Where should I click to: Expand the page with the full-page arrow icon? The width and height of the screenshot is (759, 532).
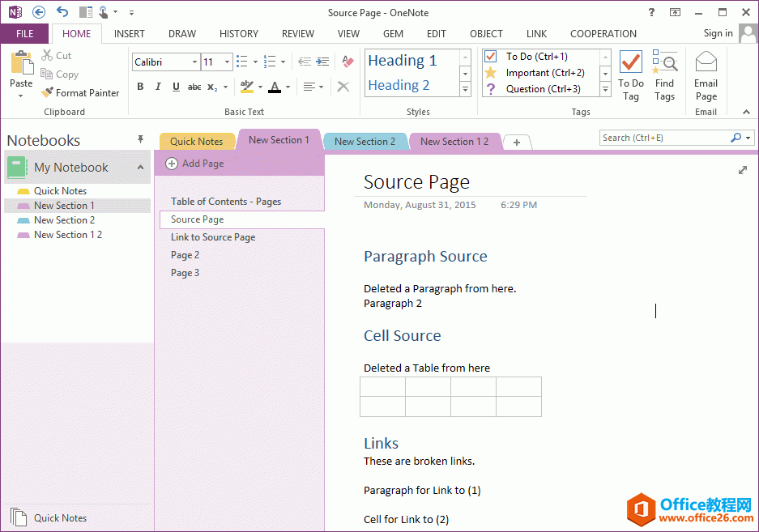pos(743,170)
